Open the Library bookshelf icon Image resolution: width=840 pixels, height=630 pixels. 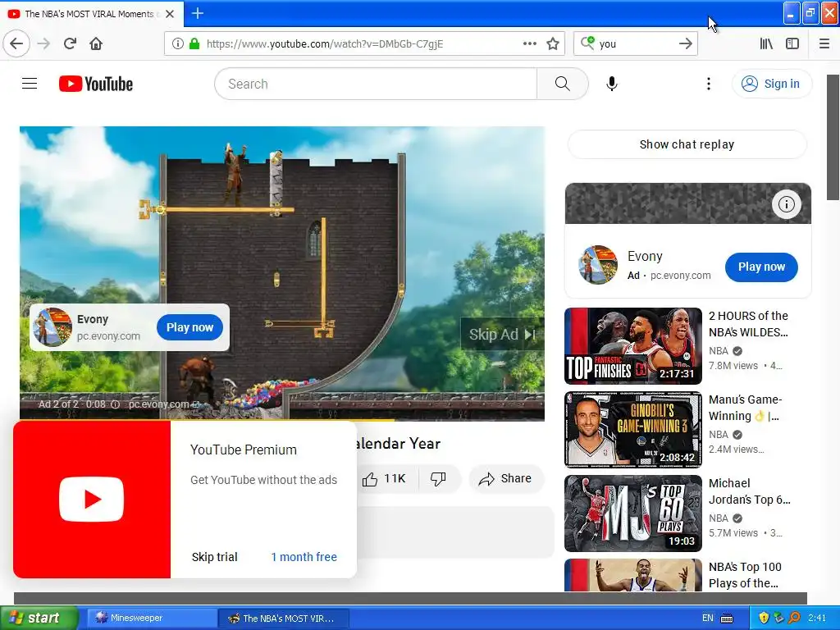click(x=767, y=43)
